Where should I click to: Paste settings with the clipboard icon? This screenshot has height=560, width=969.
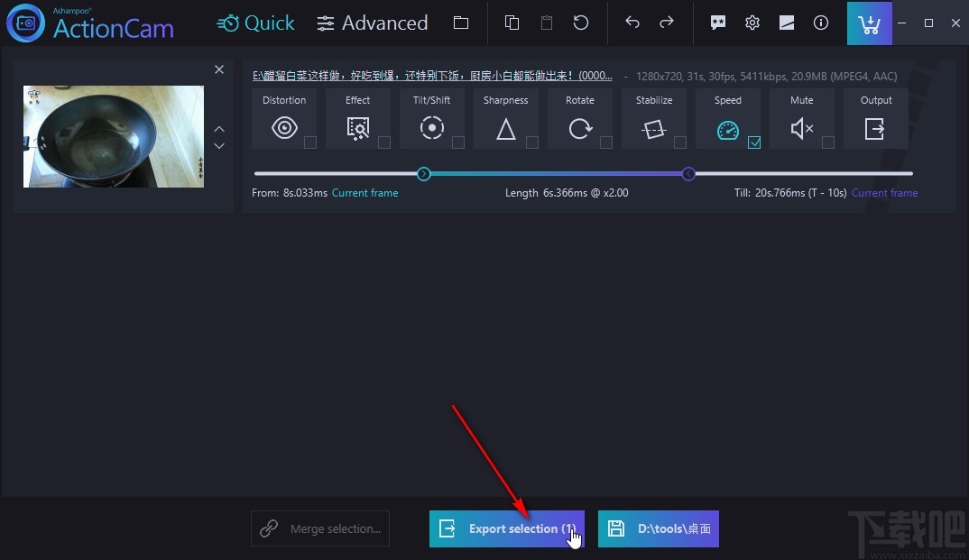coord(546,23)
